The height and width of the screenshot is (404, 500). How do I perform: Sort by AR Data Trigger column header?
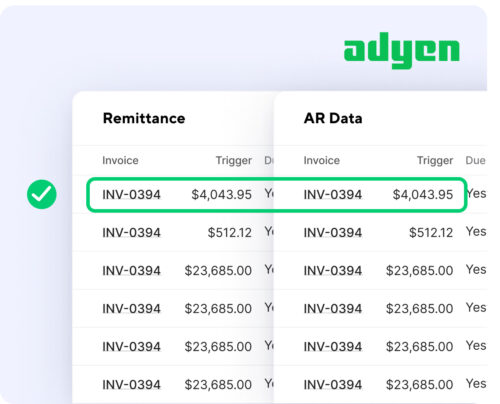(x=435, y=161)
